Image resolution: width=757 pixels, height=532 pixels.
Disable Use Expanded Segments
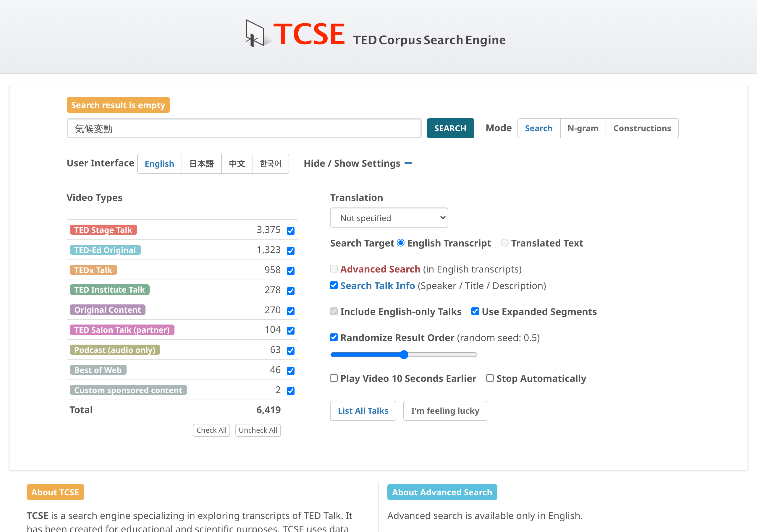coord(475,312)
